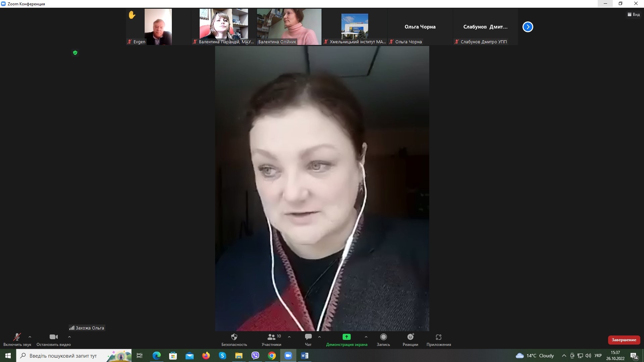This screenshot has width=644, height=362.
Task: End meeting with Завершение button
Action: click(x=624, y=340)
